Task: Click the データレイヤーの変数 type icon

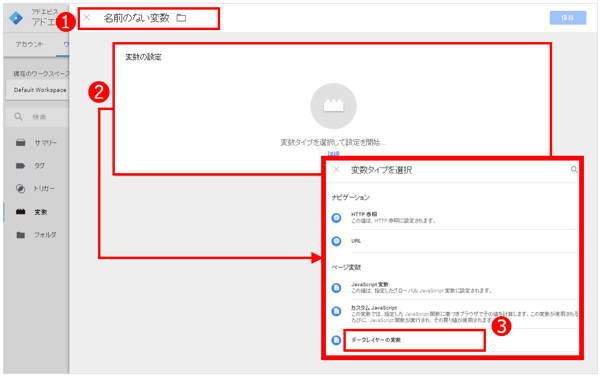Action: point(336,340)
